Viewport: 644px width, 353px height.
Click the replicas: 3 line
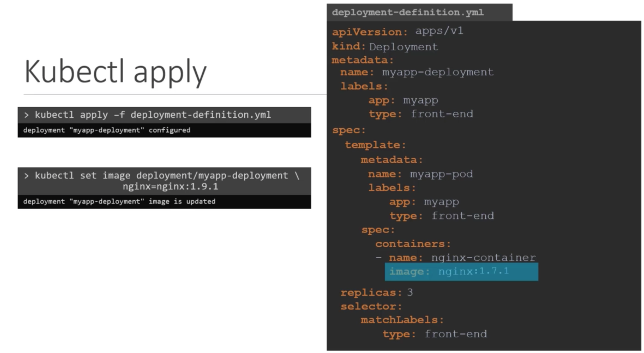tap(376, 293)
